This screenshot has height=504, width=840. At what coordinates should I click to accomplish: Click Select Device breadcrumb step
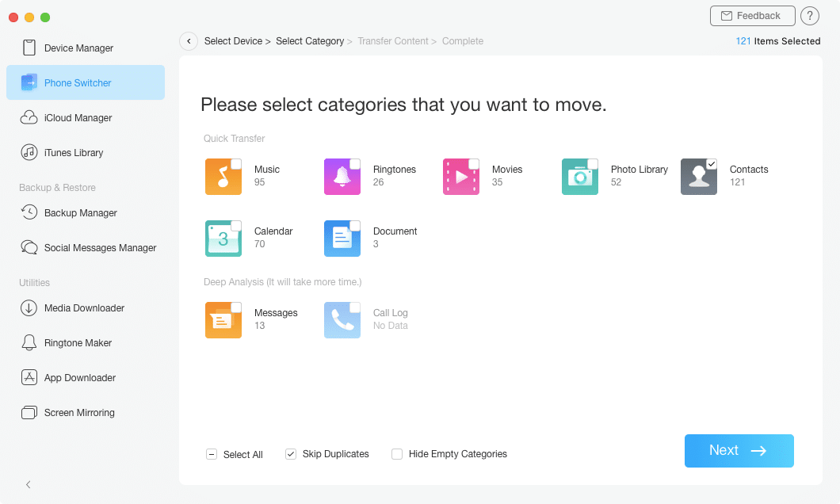click(233, 41)
